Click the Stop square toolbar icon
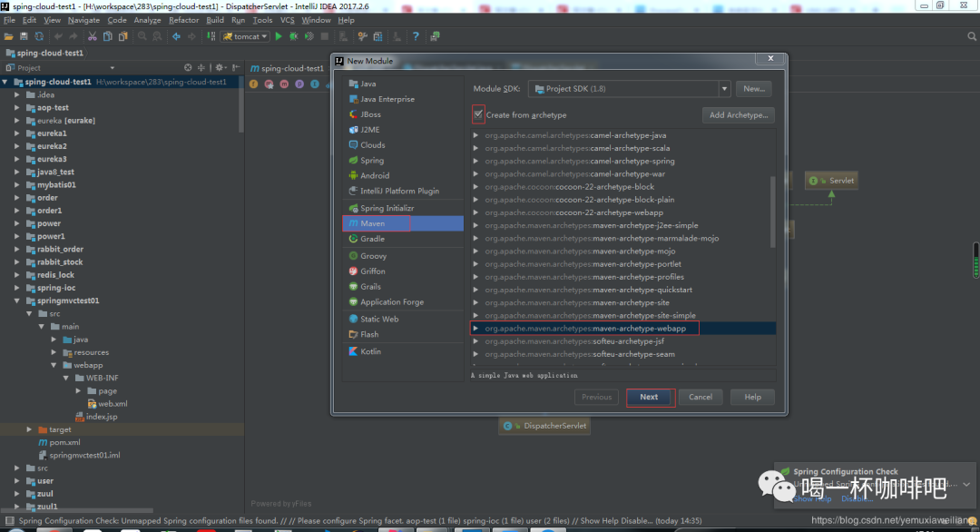The width and height of the screenshot is (980, 532). [324, 37]
